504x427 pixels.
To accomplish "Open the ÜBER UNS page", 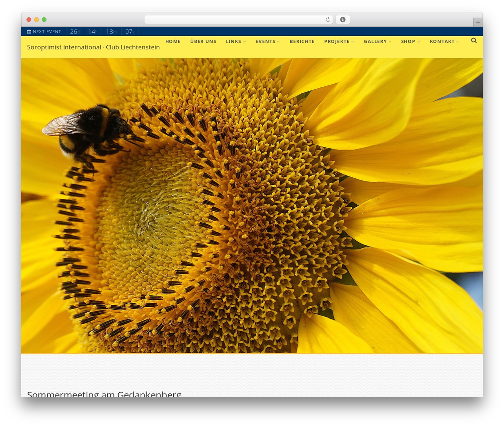I will (x=203, y=41).
